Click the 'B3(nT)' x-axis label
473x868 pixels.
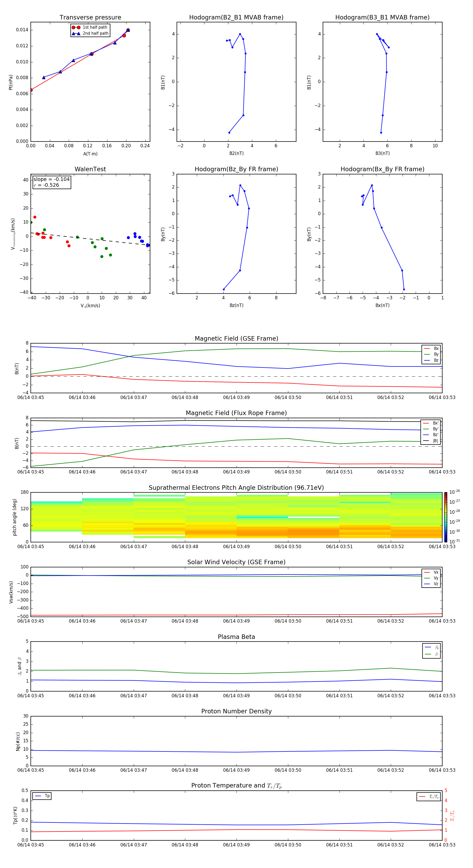pyautogui.click(x=382, y=153)
